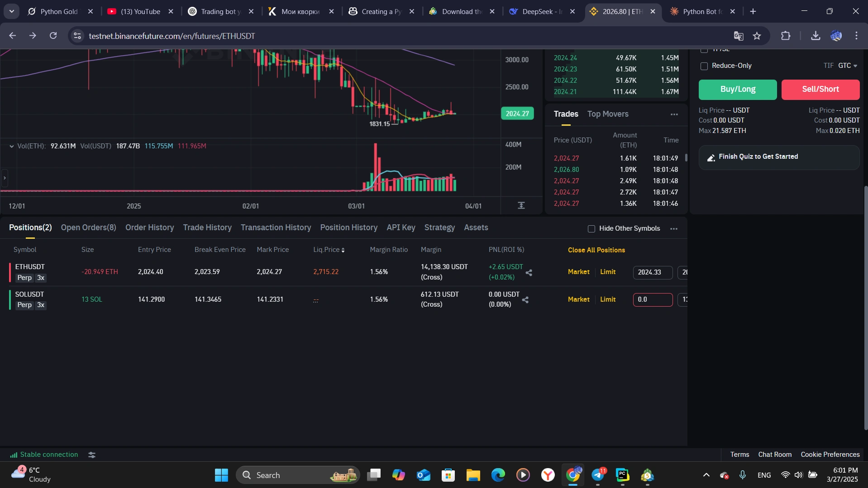
Task: Switch to the Top Movers tab
Action: click(x=608, y=114)
